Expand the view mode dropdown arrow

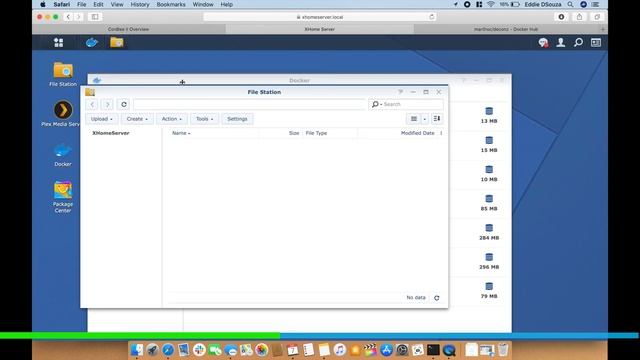(424, 119)
